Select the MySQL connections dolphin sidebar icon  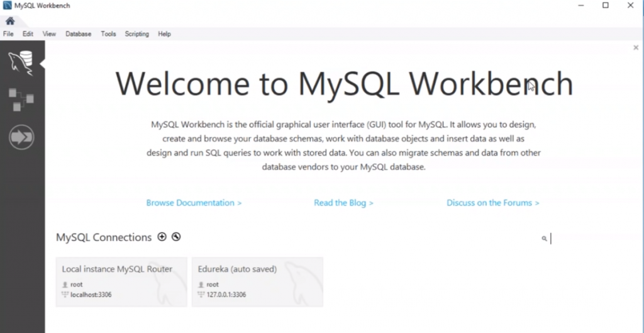point(21,64)
